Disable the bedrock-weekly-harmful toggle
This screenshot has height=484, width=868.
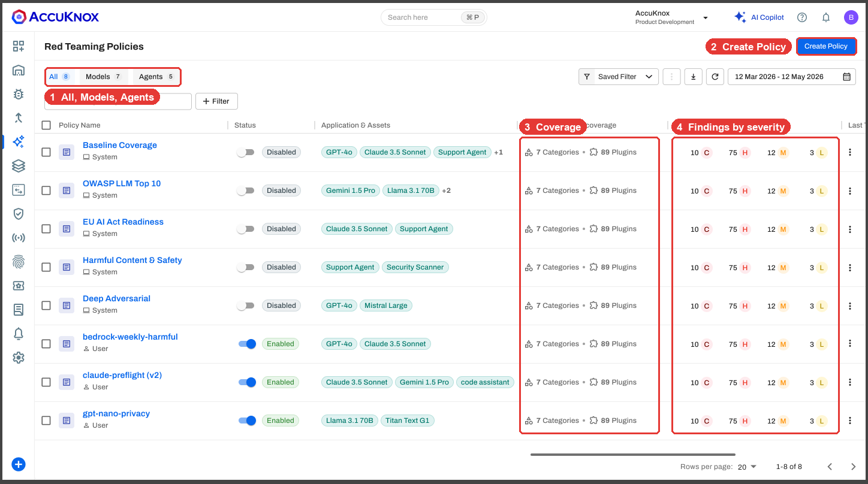[x=247, y=344]
